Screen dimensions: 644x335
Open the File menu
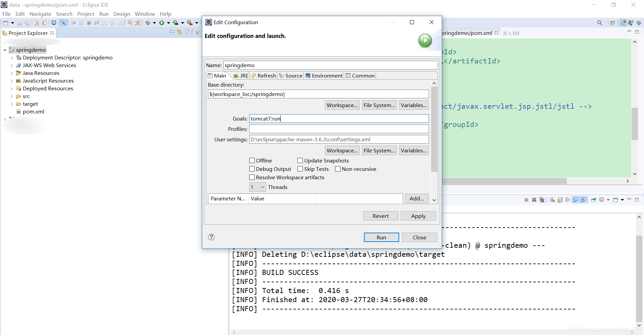pos(6,14)
